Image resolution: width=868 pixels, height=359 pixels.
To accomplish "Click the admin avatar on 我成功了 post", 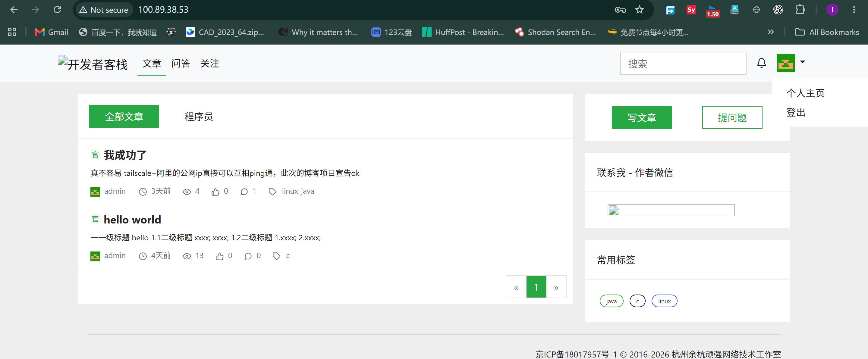I will (95, 192).
